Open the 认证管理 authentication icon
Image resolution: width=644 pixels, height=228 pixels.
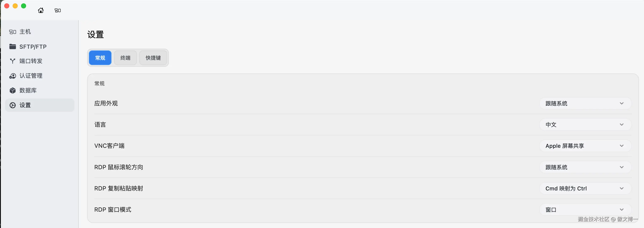12,76
